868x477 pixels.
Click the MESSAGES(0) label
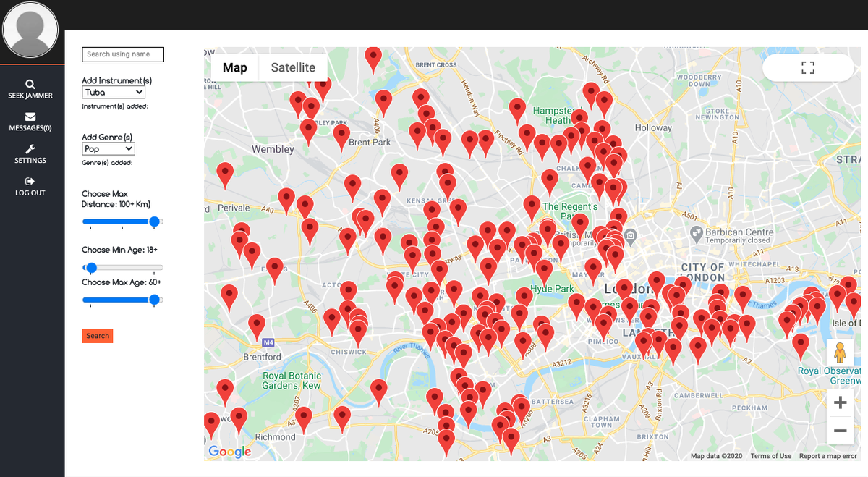coord(30,128)
